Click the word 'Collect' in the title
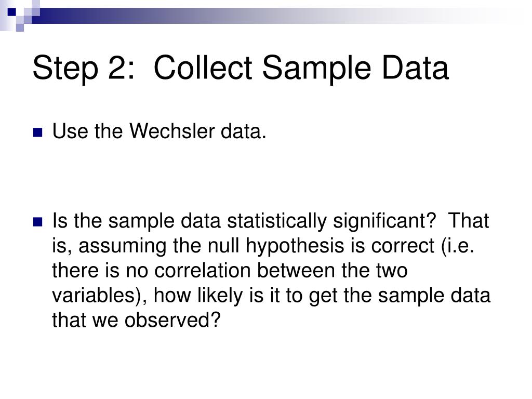Screen dimensions: 532x399 click(203, 68)
